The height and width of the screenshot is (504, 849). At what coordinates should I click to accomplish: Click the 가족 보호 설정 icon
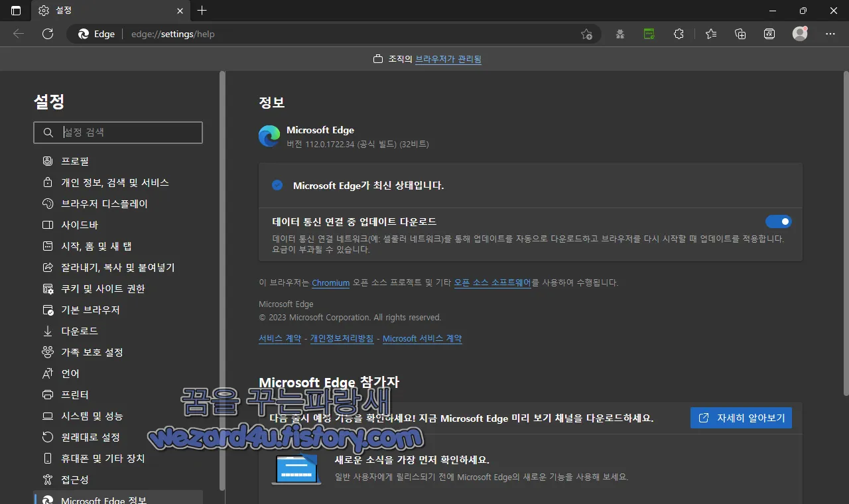point(48,352)
